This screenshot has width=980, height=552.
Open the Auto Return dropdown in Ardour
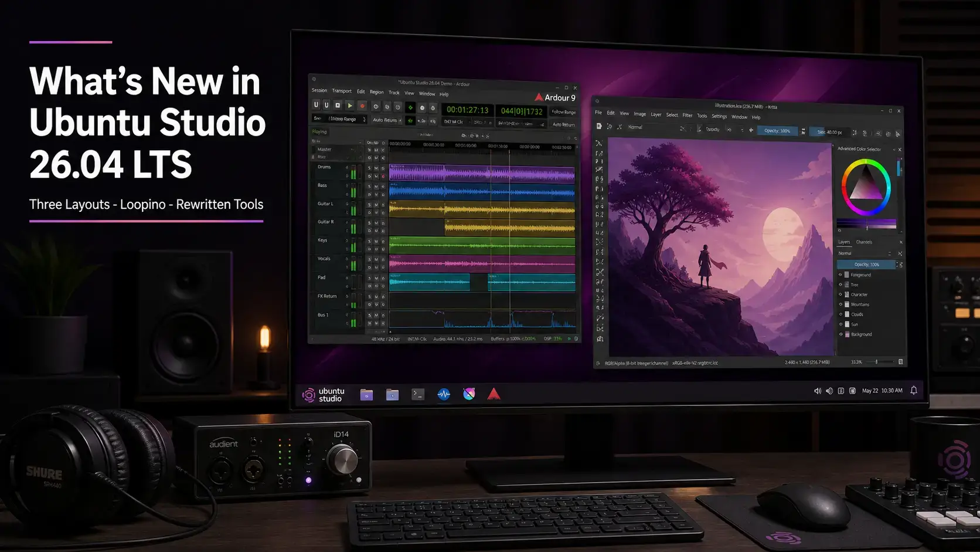[387, 120]
